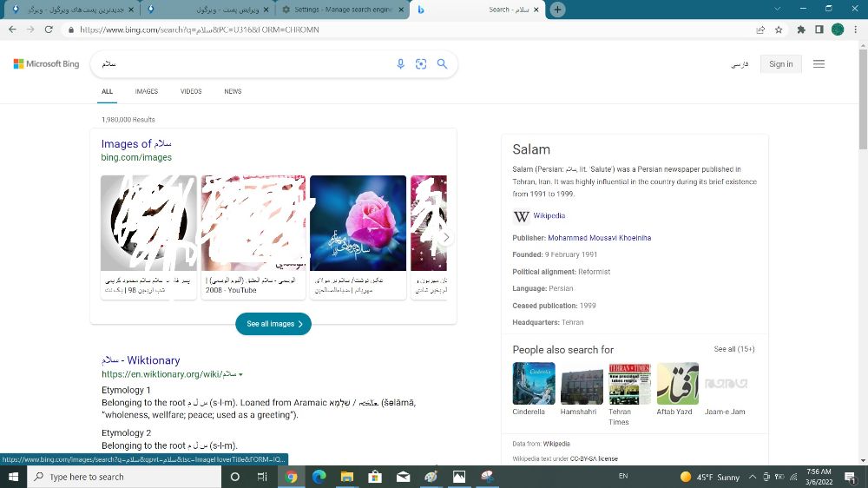Go back with the browser back arrow
The width and height of the screenshot is (868, 488).
pos(12,30)
